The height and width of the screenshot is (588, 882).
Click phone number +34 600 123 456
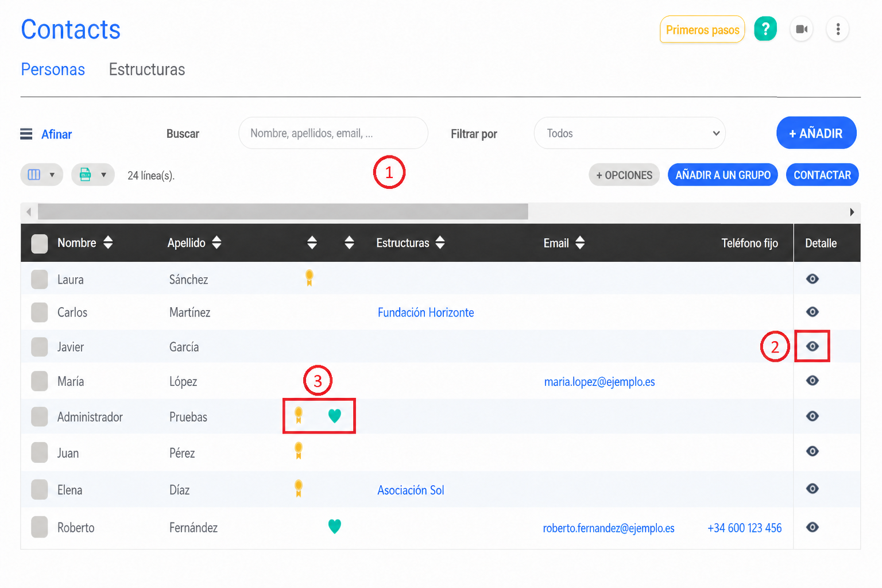(744, 528)
